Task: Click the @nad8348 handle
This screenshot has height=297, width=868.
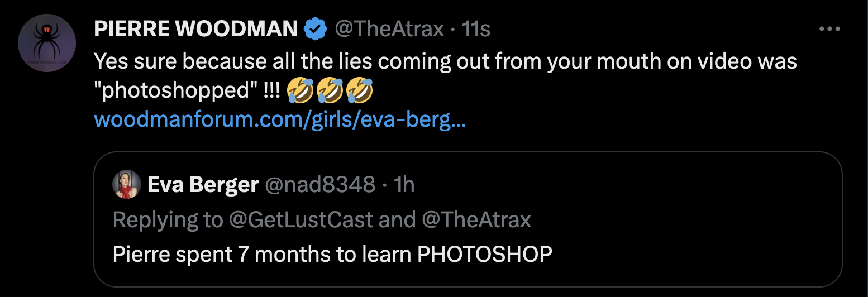Action: (x=319, y=184)
